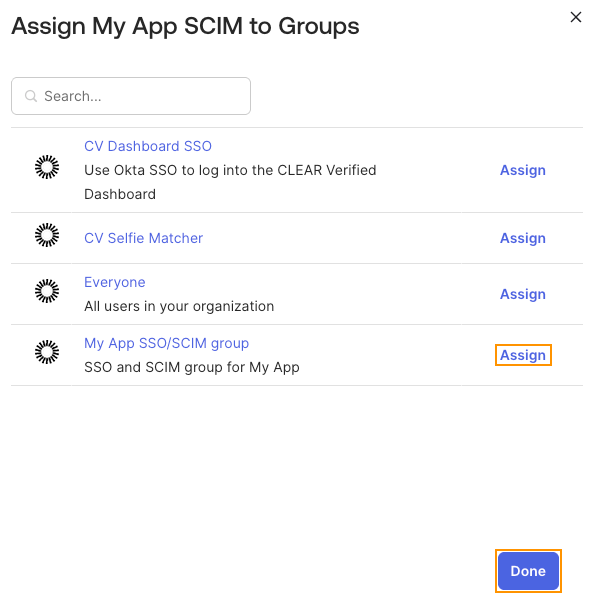Click the magnifier icon in search box
Screen dimensions: 591x607
tap(31, 96)
